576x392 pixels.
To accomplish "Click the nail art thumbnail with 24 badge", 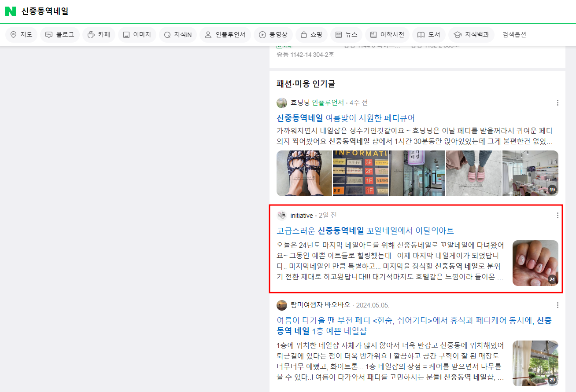I will (x=535, y=263).
